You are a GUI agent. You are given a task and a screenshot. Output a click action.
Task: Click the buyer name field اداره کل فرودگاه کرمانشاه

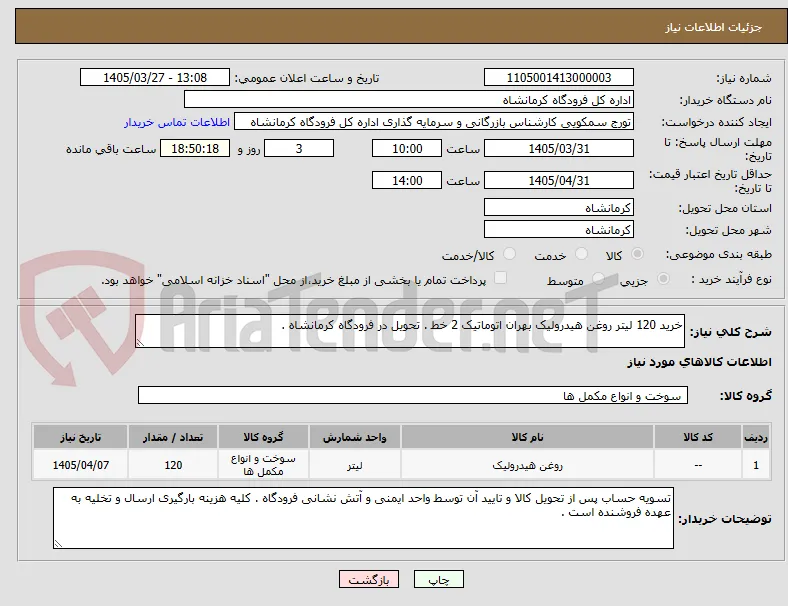[x=409, y=99]
